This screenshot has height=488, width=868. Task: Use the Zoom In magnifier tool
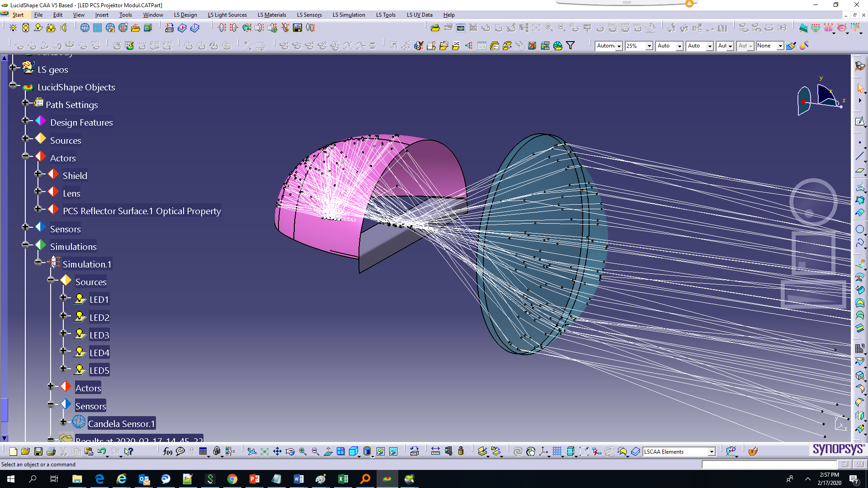(x=302, y=451)
